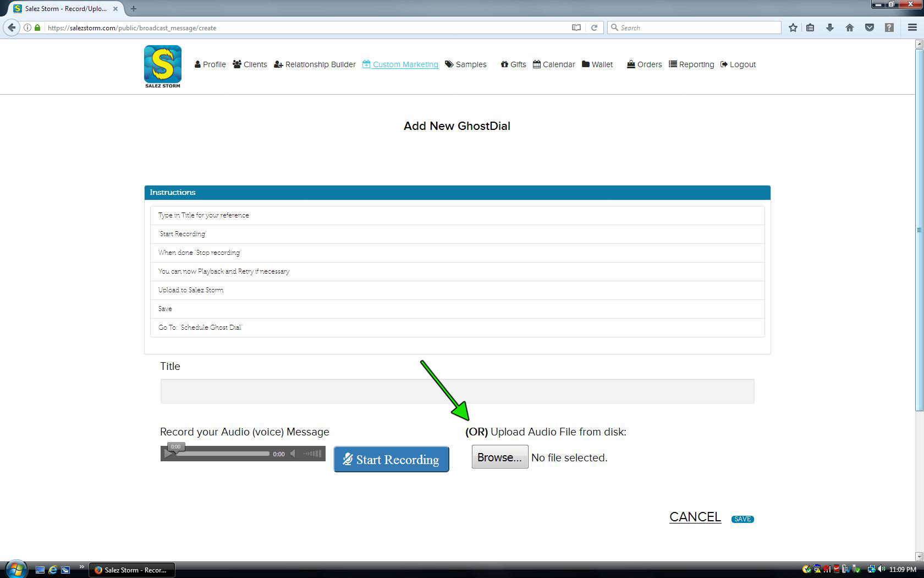Screen dimensions: 924x578
Task: Mute the audio player speaker icon
Action: point(293,454)
